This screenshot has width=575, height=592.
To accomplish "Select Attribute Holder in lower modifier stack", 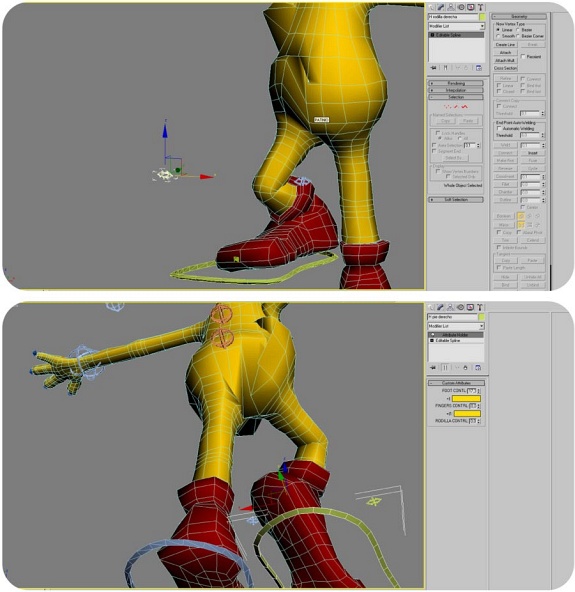I will (x=456, y=335).
